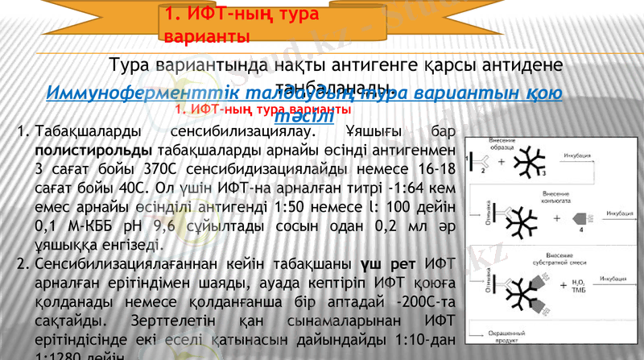Click the bold word 'полистирольды'
The width and height of the screenshot is (644, 360).
click(93, 151)
